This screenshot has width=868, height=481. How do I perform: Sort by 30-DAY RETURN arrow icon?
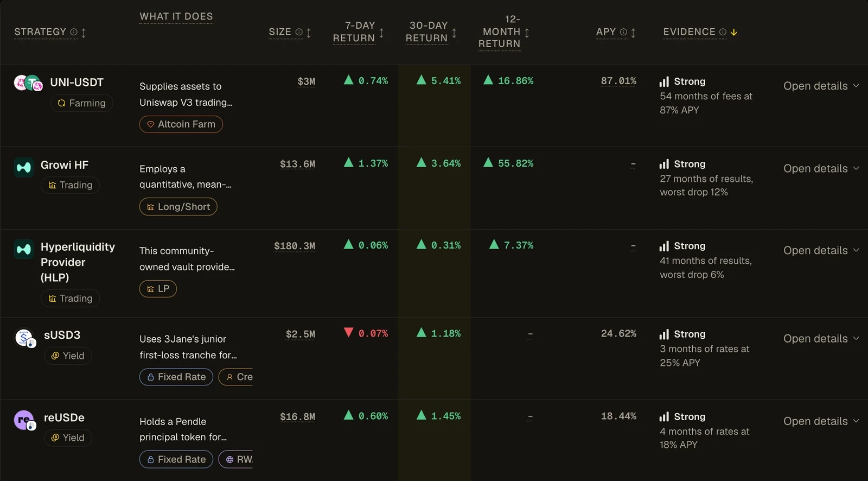454,33
